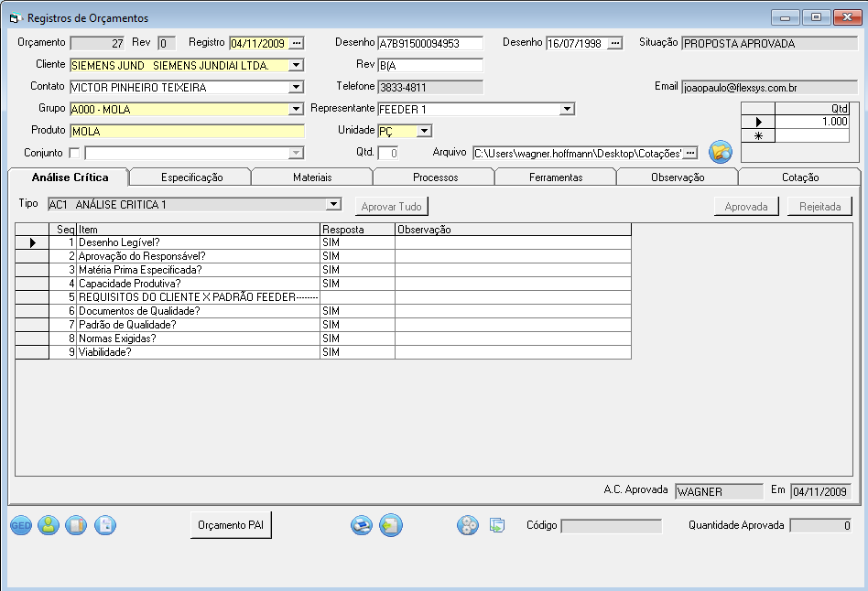The width and height of the screenshot is (868, 591).
Task: Select current row arrow in Qtd grid
Action: pyautogui.click(x=758, y=122)
